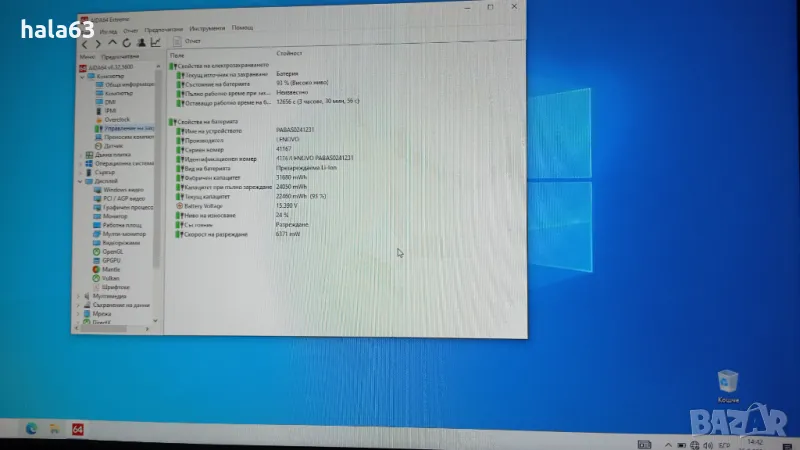The width and height of the screenshot is (800, 450).
Task: Click the Поле column header
Action: click(178, 53)
